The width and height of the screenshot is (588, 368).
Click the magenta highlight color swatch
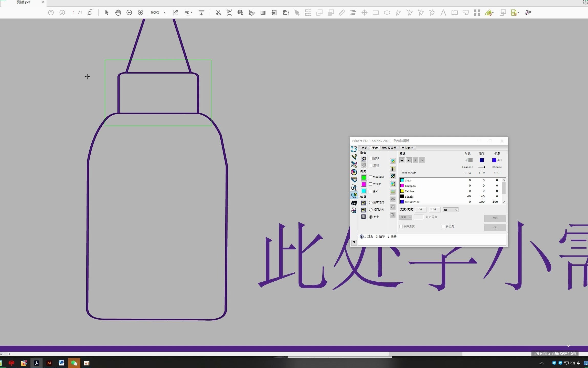click(x=364, y=184)
